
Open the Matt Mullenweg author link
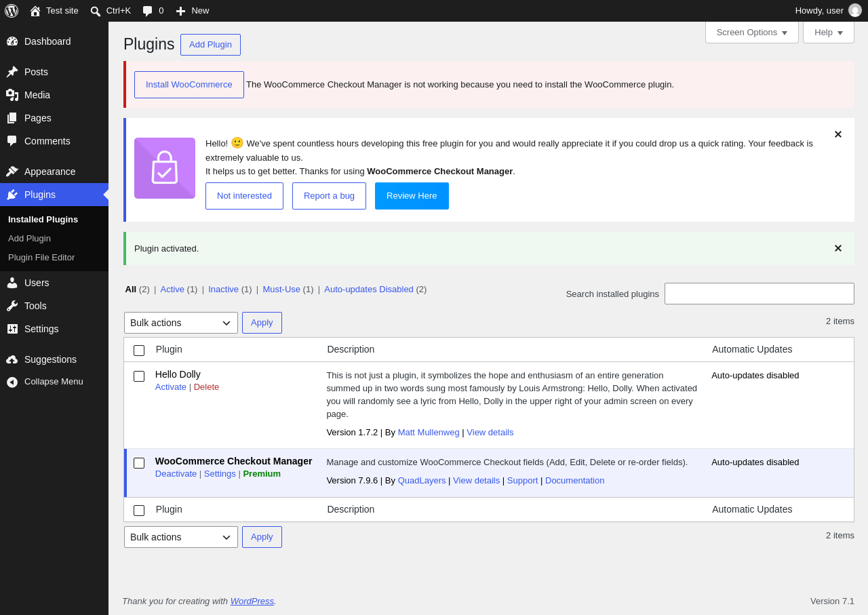[x=429, y=433]
